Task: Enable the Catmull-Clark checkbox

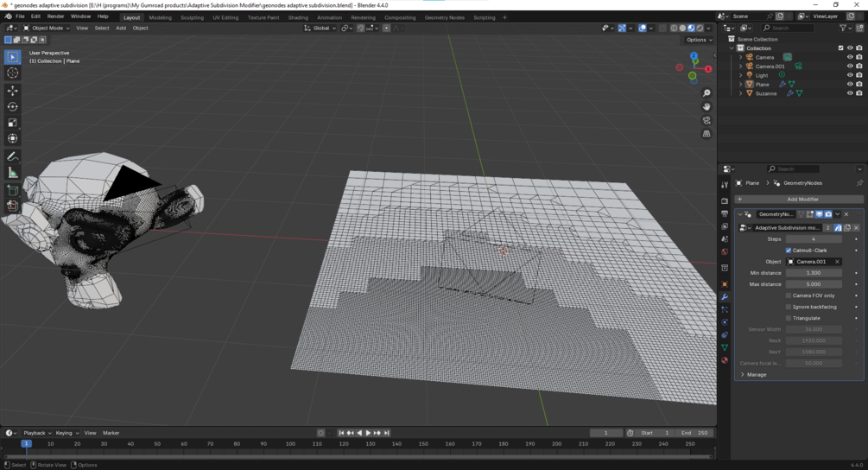Action: (x=789, y=251)
